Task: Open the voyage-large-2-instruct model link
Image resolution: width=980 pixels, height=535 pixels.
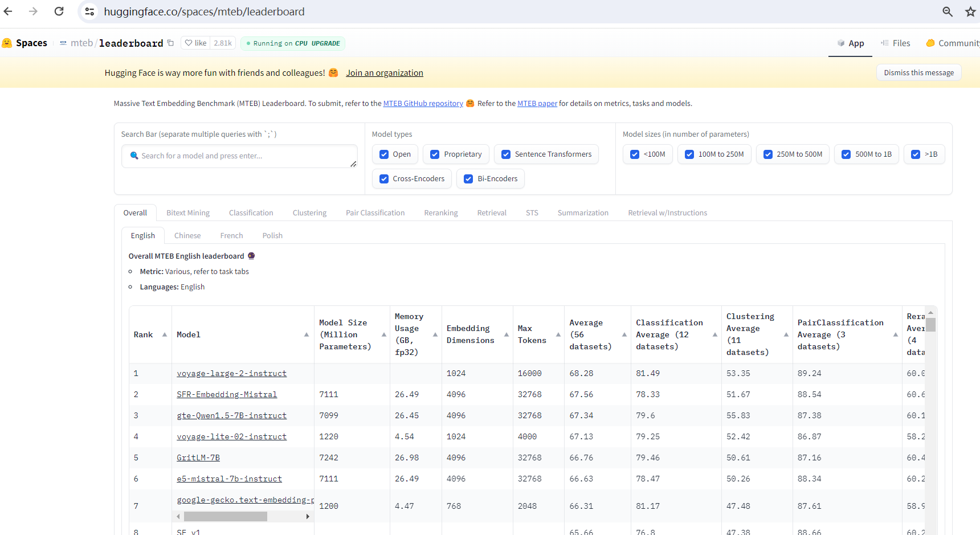Action: 232,373
